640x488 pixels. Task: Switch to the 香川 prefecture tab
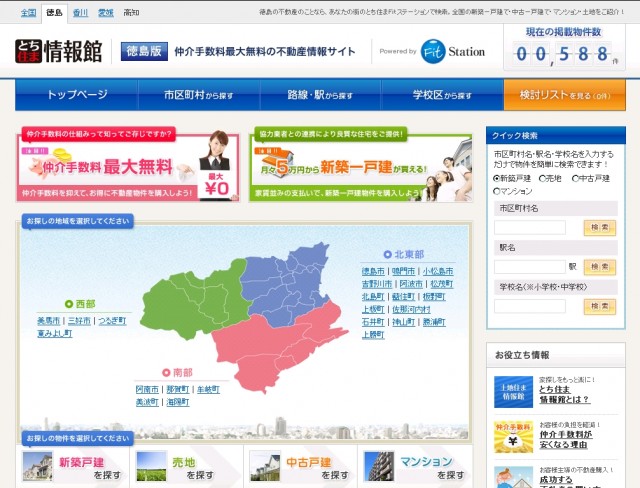pyautogui.click(x=80, y=13)
